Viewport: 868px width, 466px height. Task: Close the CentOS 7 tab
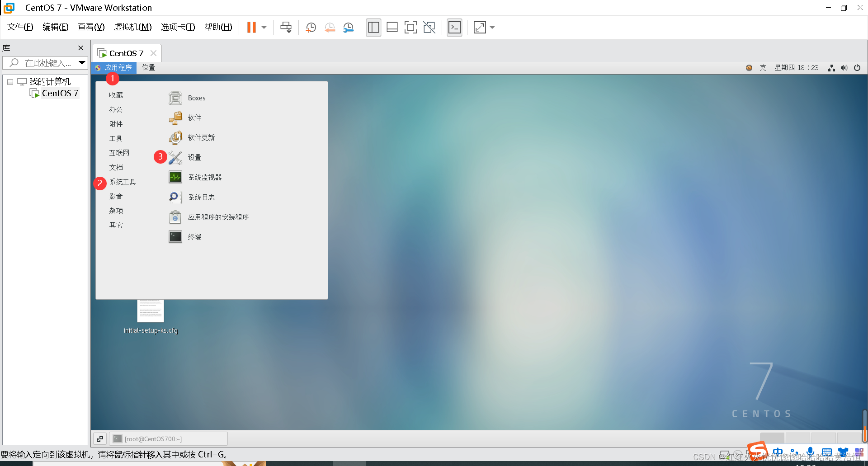tap(153, 53)
